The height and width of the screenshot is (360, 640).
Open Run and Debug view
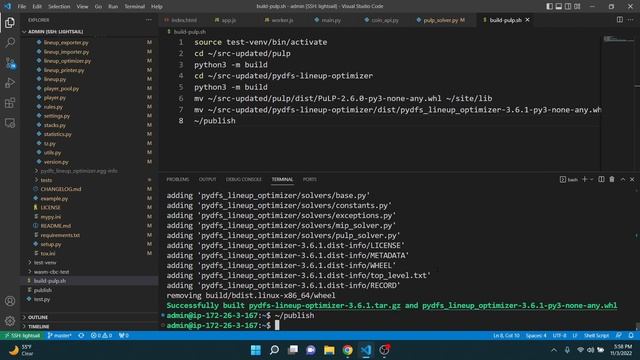pyautogui.click(x=10, y=83)
